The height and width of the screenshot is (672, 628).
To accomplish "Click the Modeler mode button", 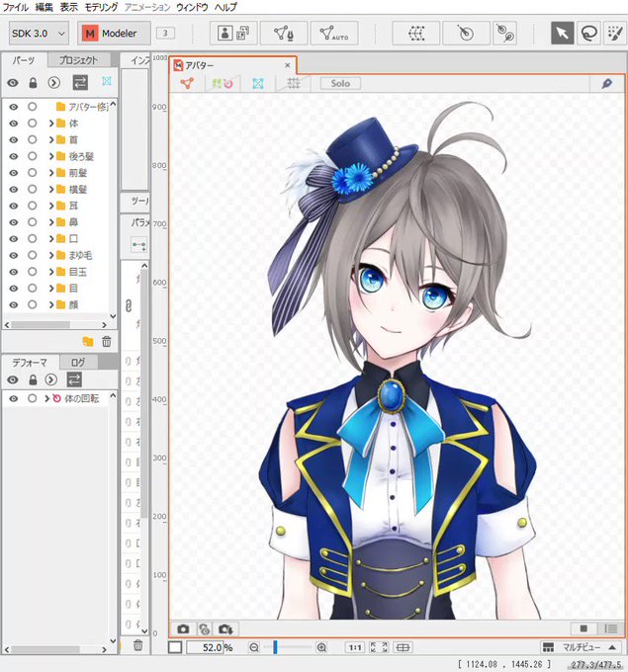I will pyautogui.click(x=114, y=33).
